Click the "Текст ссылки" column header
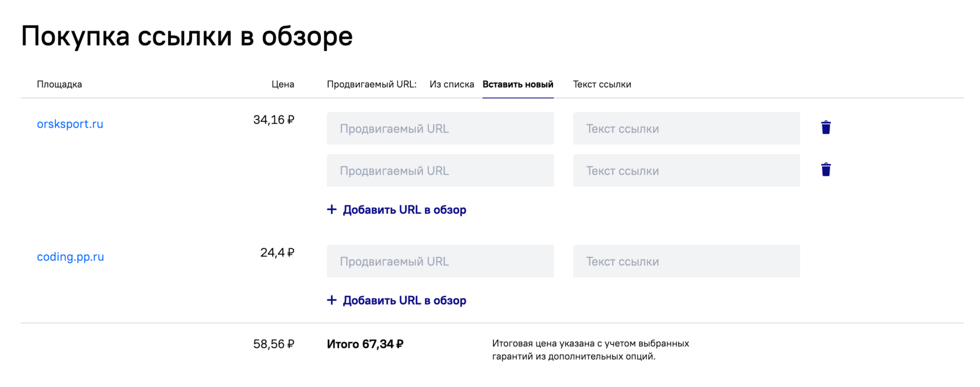Viewport: 980px width, 387px height. (602, 85)
